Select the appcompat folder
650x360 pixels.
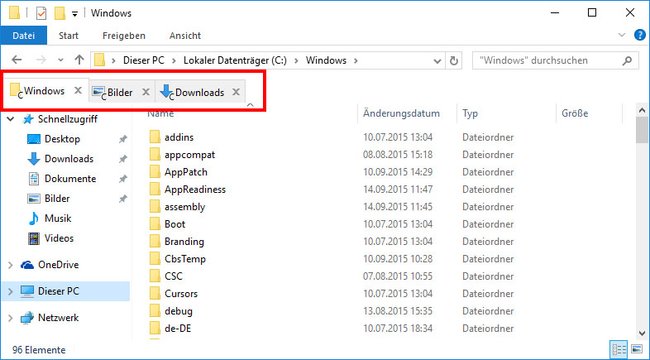point(189,155)
